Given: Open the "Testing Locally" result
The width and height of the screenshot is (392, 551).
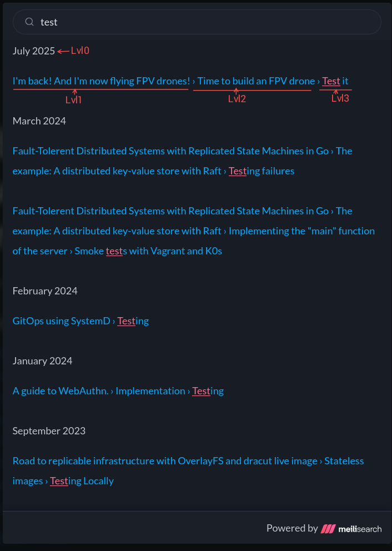Looking at the screenshot, I should coord(82,481).
